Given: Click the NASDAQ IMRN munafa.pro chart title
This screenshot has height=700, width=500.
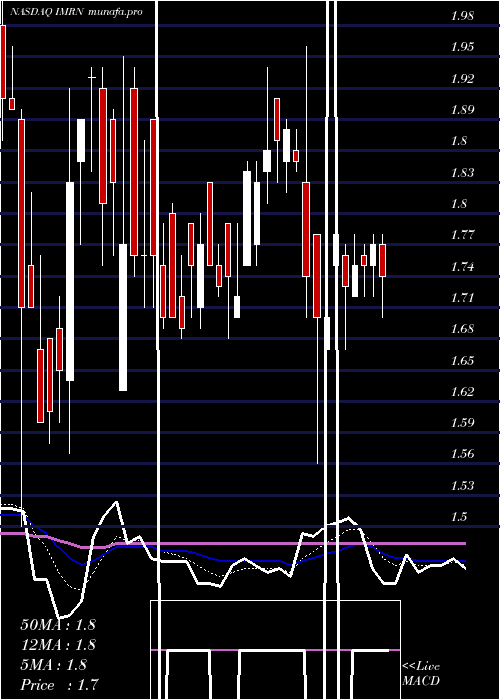Looking at the screenshot, I should [x=75, y=12].
